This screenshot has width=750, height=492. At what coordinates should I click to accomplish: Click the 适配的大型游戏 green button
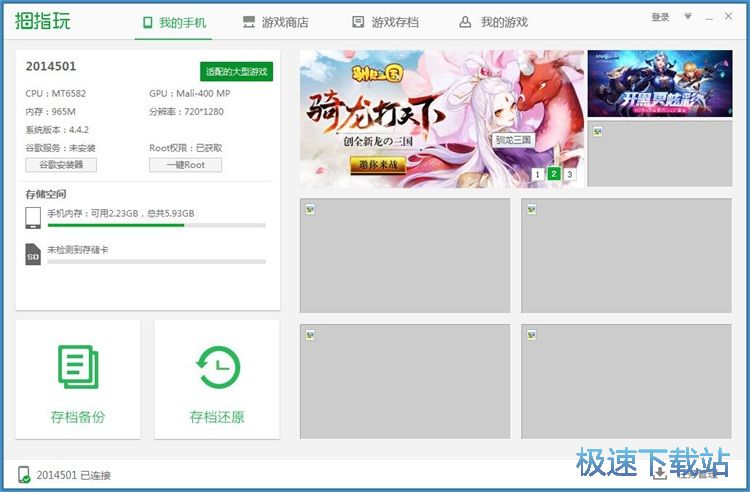[236, 72]
